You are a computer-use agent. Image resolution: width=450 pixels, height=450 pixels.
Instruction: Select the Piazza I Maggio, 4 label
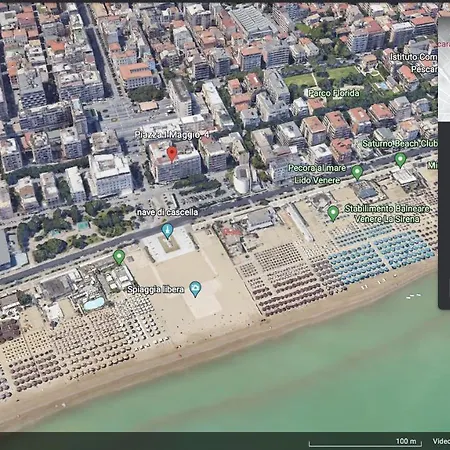click(172, 135)
